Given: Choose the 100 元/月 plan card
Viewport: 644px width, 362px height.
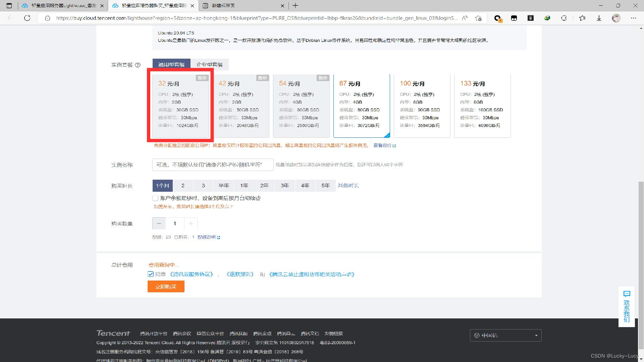Looking at the screenshot, I should [x=422, y=106].
